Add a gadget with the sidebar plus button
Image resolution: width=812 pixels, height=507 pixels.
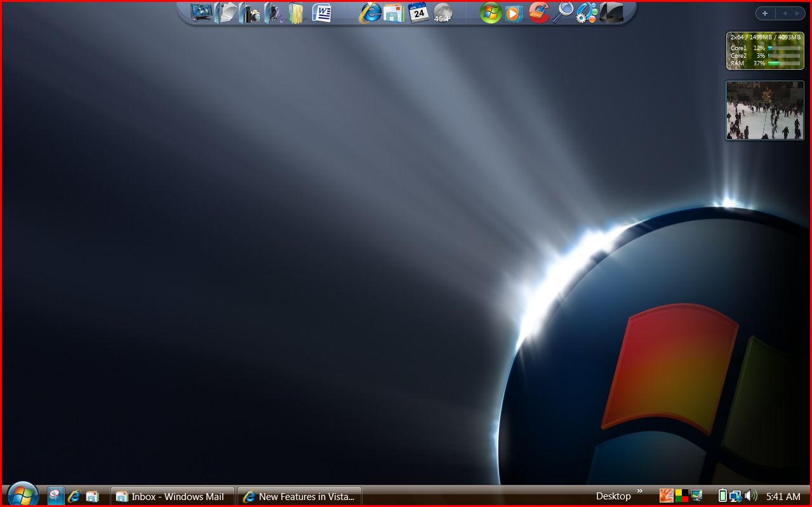765,13
